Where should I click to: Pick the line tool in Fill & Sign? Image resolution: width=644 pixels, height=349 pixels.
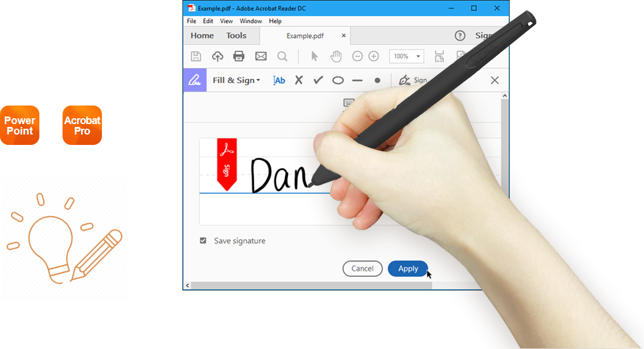pos(357,81)
